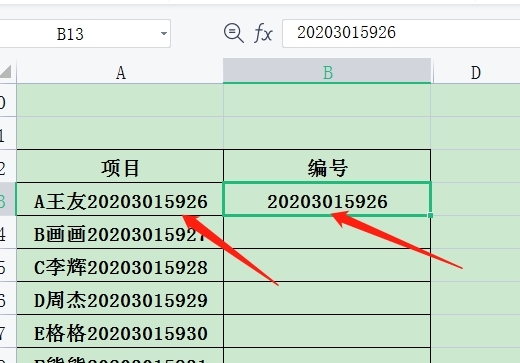Click empty cell right of E格格20203015930
The width and height of the screenshot is (520, 363).
coord(327,331)
